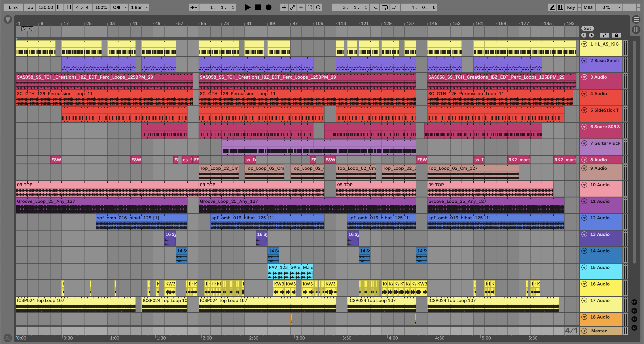Toggle the metronome button

pos(117,8)
